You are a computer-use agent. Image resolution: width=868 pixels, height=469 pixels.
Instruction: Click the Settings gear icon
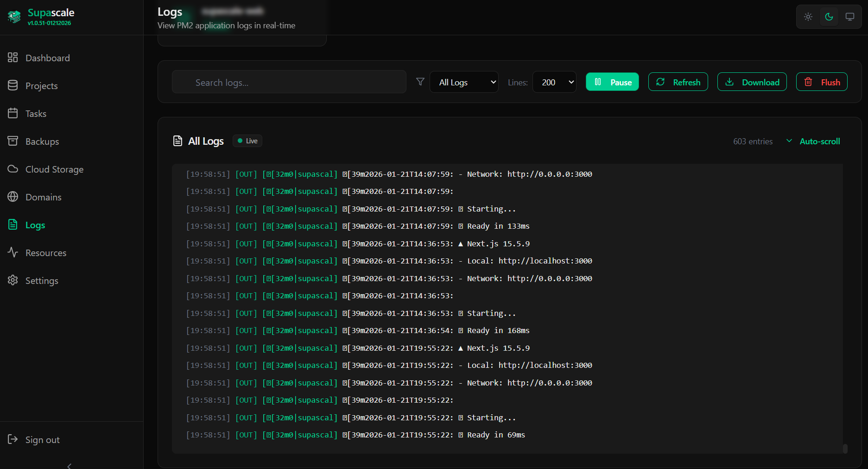coord(13,280)
